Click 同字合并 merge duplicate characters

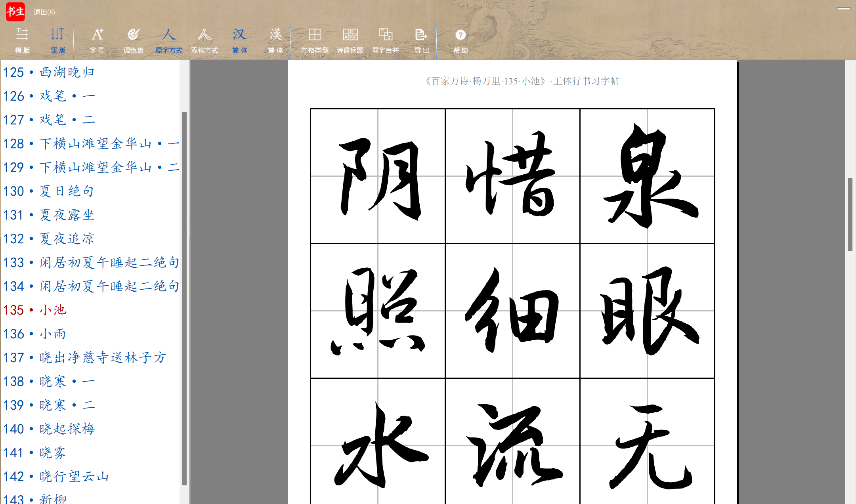click(x=386, y=40)
